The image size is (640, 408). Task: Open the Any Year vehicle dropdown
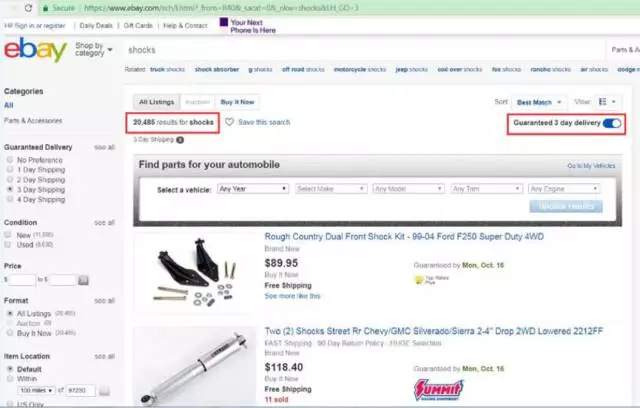pos(253,189)
